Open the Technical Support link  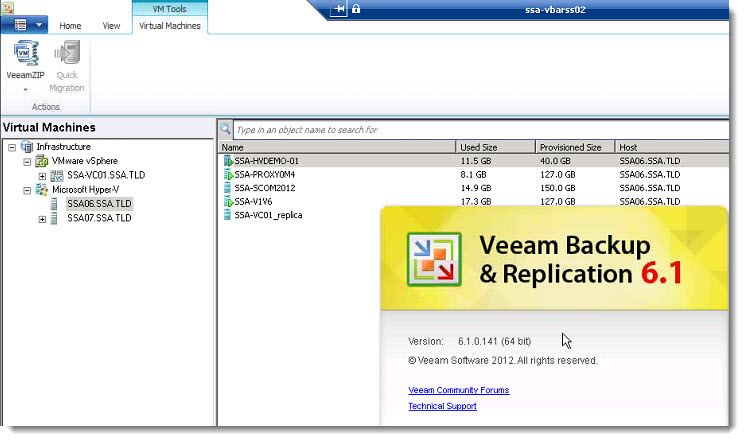tap(442, 406)
